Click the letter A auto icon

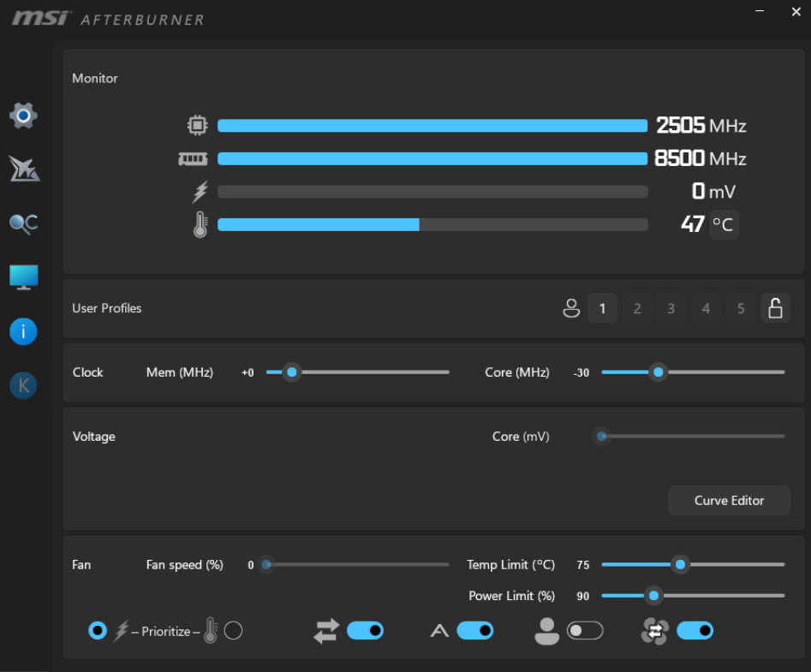[x=439, y=631]
